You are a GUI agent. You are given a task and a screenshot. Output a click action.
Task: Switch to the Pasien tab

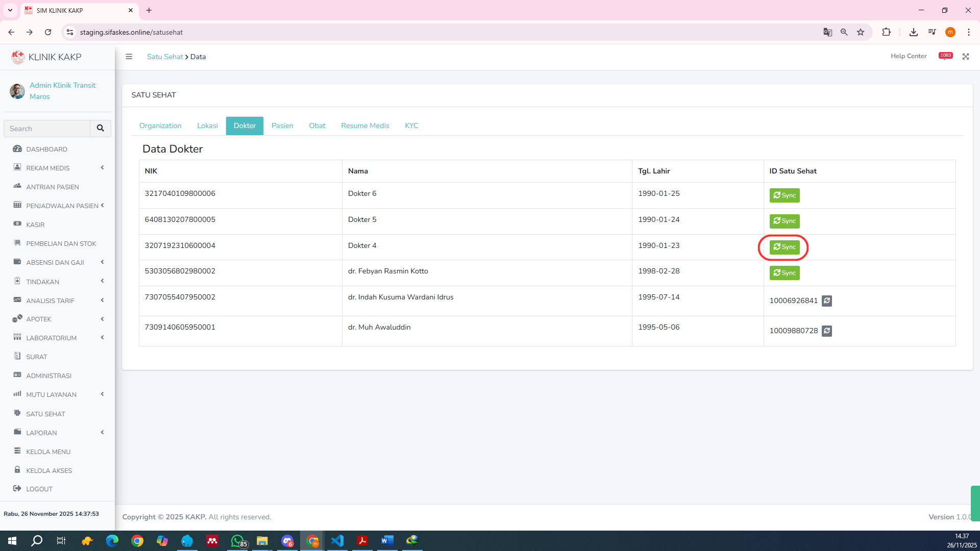click(x=282, y=126)
